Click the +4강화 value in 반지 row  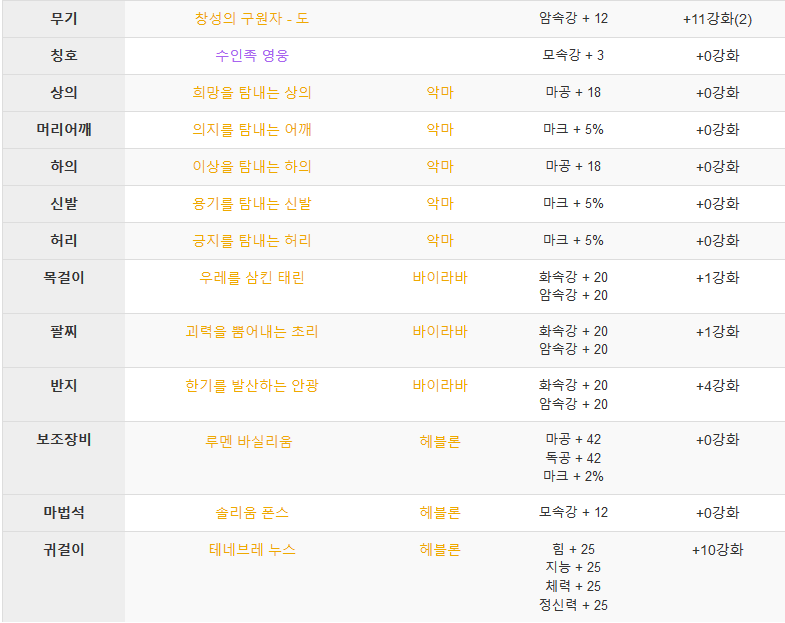(x=717, y=386)
